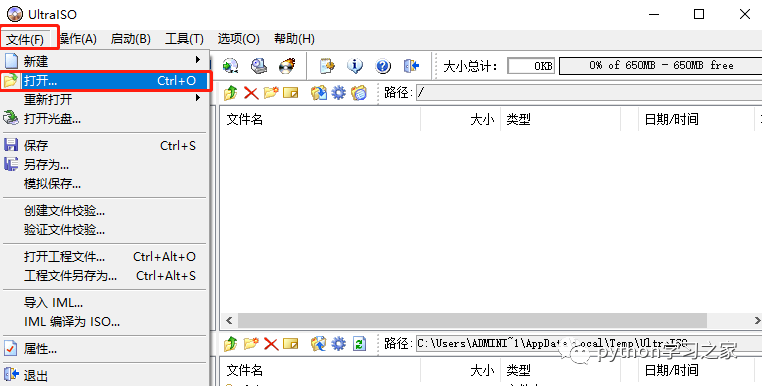Click the scrollbar left arrow in image pane

229,320
